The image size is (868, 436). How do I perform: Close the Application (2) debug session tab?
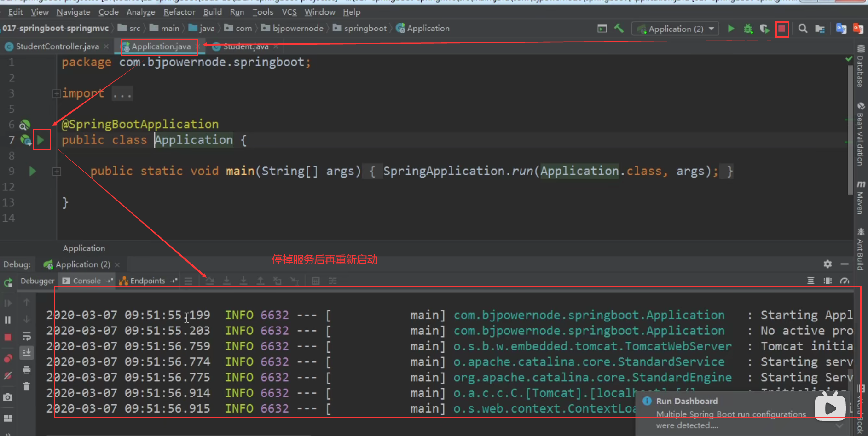point(117,264)
